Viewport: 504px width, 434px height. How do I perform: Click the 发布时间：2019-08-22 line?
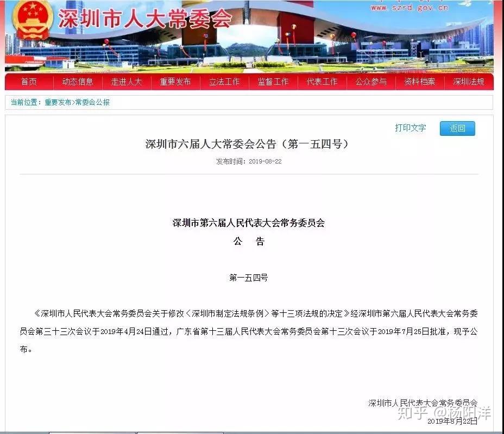click(x=249, y=161)
